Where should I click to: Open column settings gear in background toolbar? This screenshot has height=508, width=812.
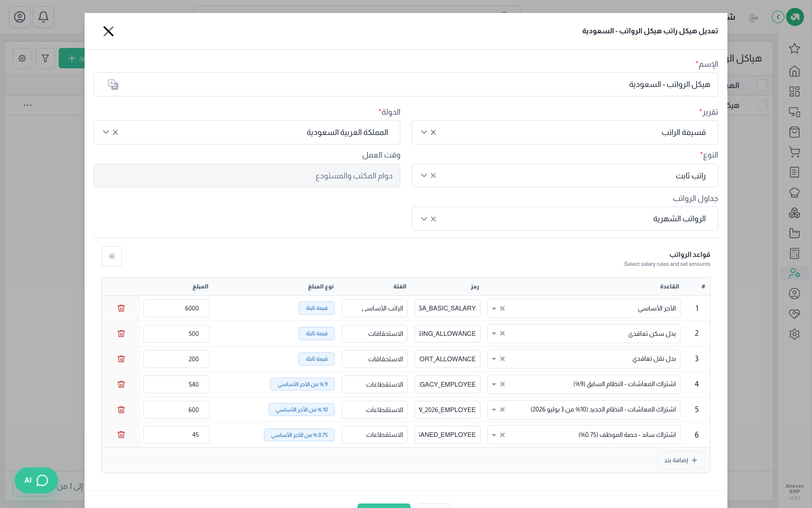(x=22, y=58)
